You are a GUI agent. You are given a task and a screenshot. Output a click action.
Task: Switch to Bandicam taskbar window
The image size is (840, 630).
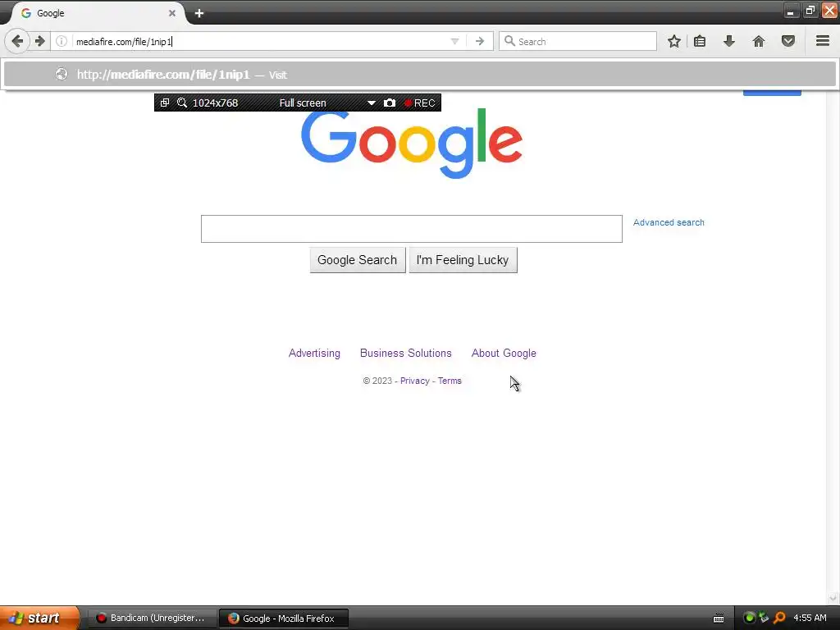pos(151,618)
